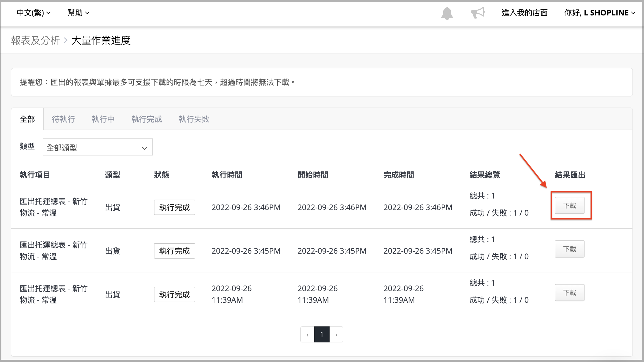
Task: Click the 報表及分析 breadcrumb link
Action: pyautogui.click(x=36, y=41)
